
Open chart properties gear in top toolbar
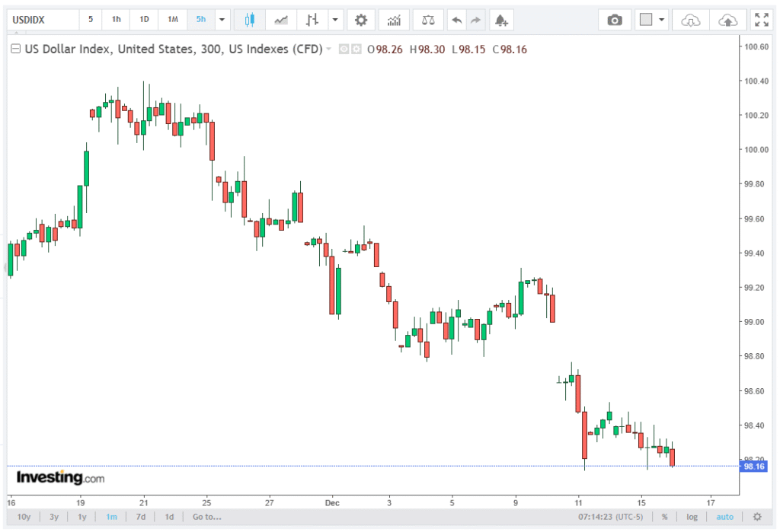[x=361, y=20]
